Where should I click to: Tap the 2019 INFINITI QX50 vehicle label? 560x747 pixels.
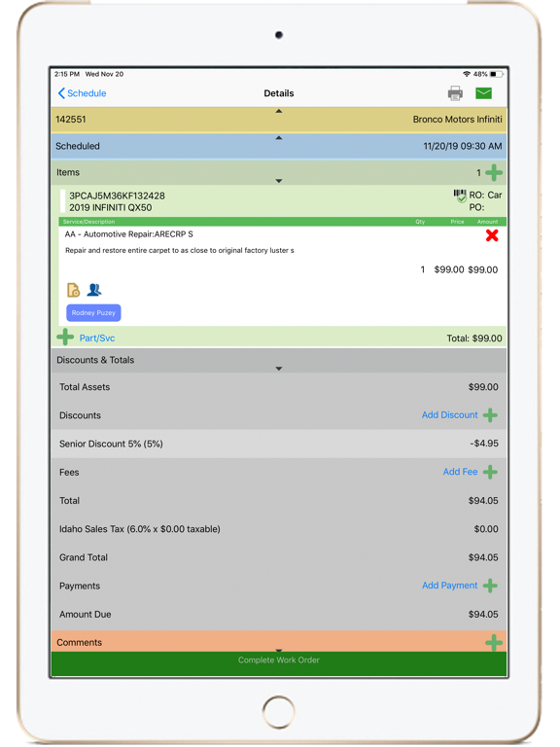click(111, 208)
